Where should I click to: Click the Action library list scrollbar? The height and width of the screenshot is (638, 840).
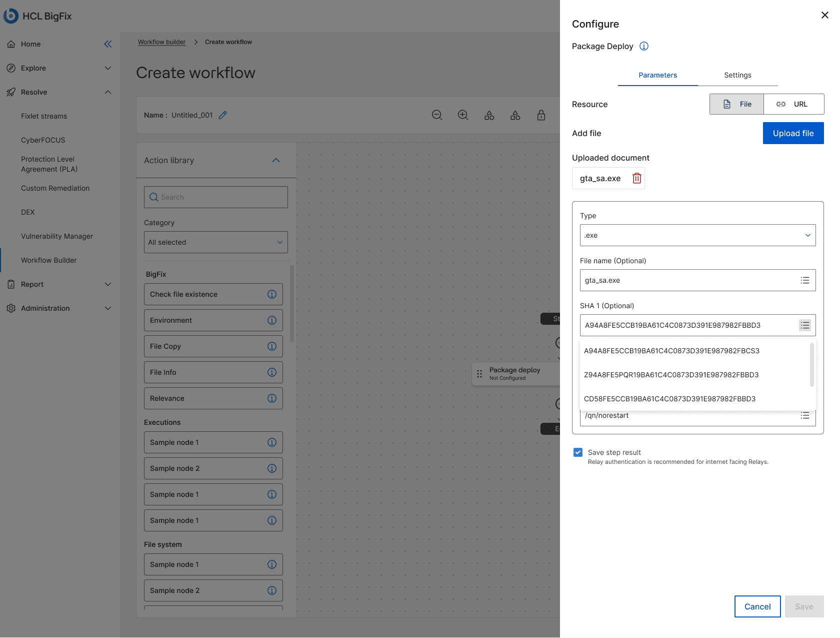click(292, 304)
